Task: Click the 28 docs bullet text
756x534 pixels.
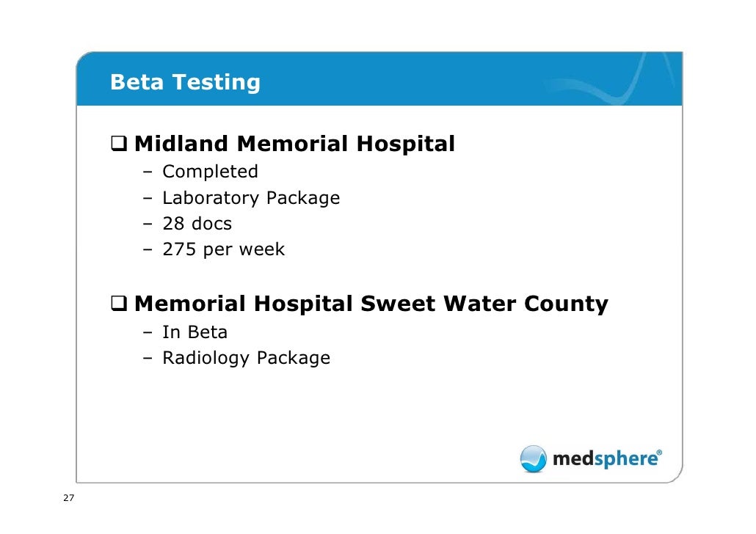Action: [197, 224]
